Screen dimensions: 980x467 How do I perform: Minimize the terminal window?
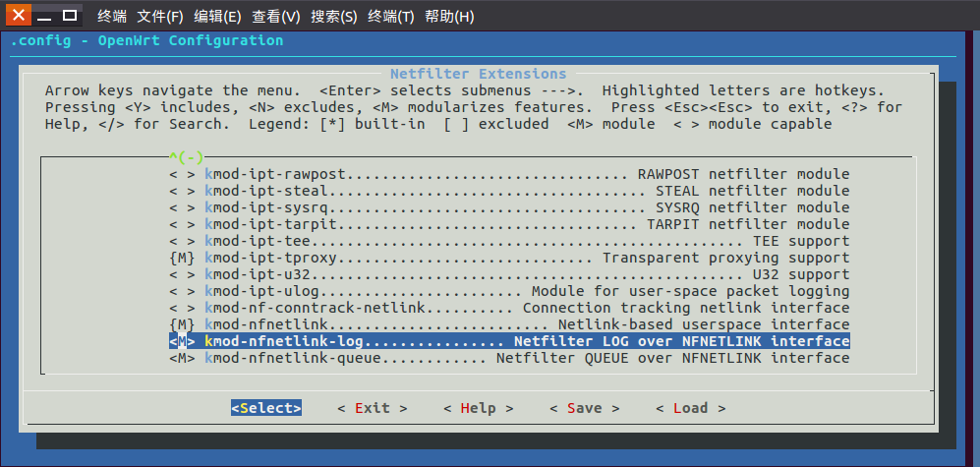click(x=44, y=15)
